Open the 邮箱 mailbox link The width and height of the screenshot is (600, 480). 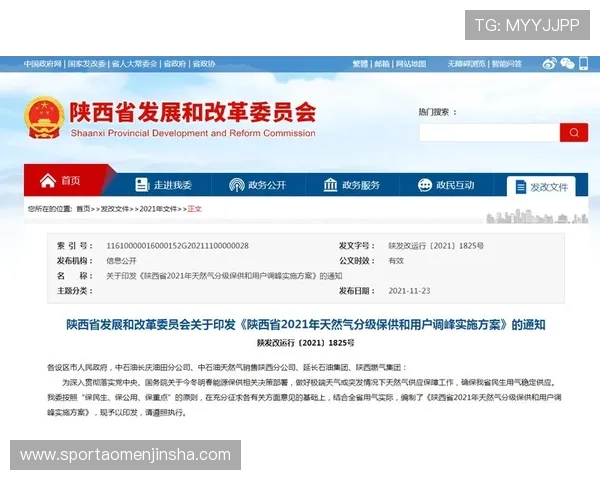(x=382, y=64)
